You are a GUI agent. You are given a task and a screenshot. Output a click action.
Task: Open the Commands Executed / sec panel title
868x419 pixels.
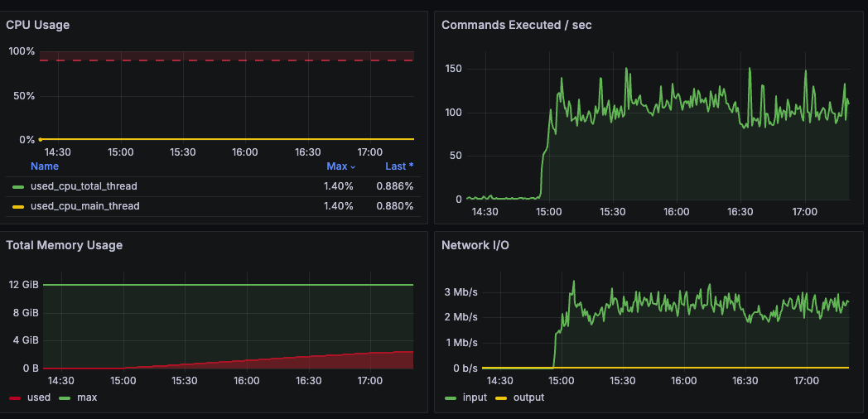tap(516, 25)
